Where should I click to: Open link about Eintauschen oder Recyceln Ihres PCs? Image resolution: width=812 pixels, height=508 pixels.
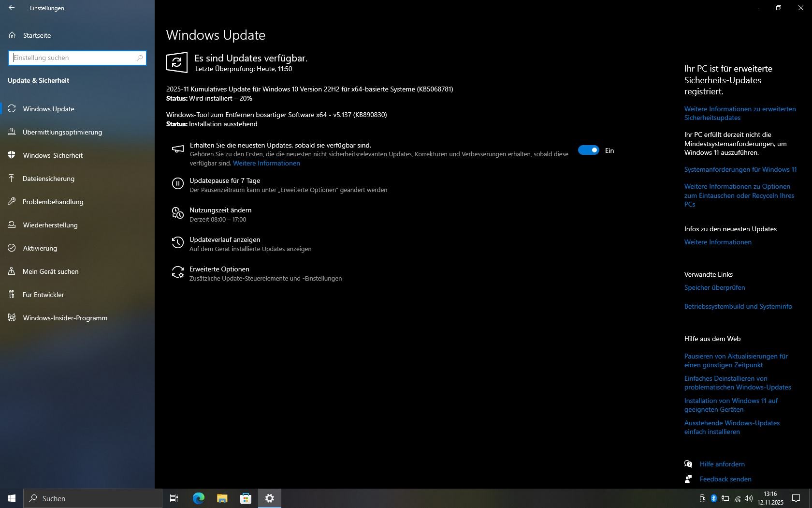pyautogui.click(x=739, y=195)
